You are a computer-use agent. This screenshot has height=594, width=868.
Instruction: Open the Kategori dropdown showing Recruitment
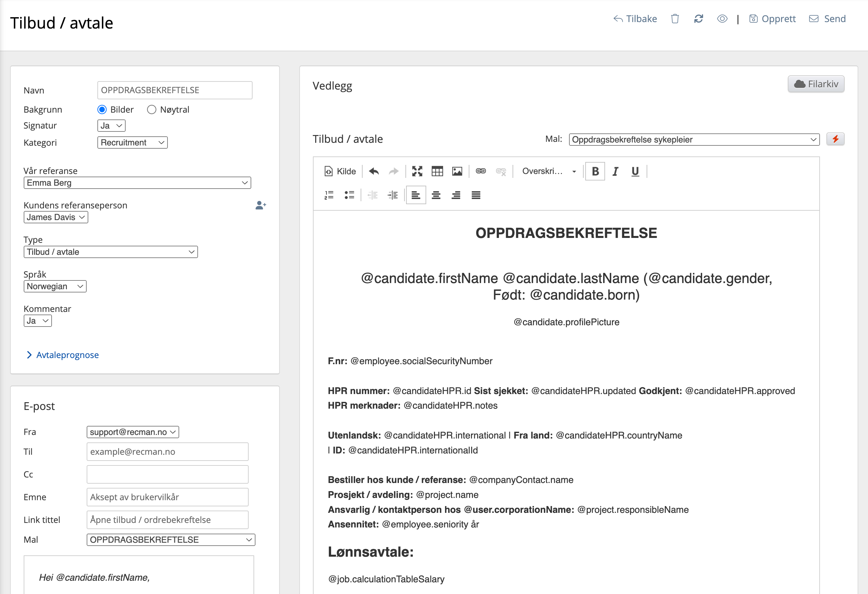(x=132, y=143)
